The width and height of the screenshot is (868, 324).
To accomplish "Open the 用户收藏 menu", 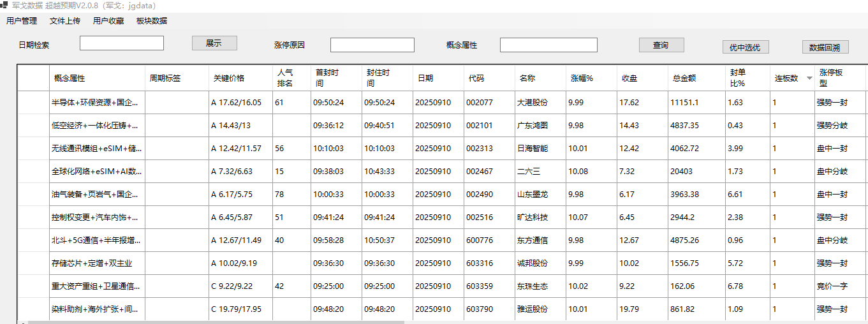I will tap(108, 20).
